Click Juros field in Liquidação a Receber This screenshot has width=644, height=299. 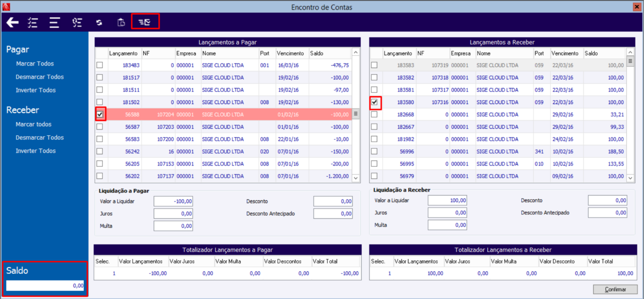tap(447, 213)
